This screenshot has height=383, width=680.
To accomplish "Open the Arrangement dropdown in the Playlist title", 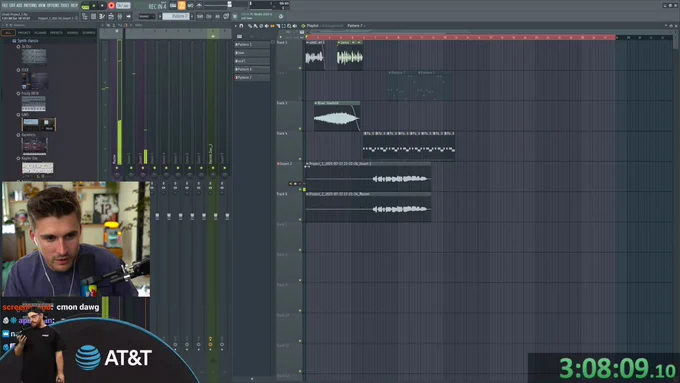I will pyautogui.click(x=333, y=26).
